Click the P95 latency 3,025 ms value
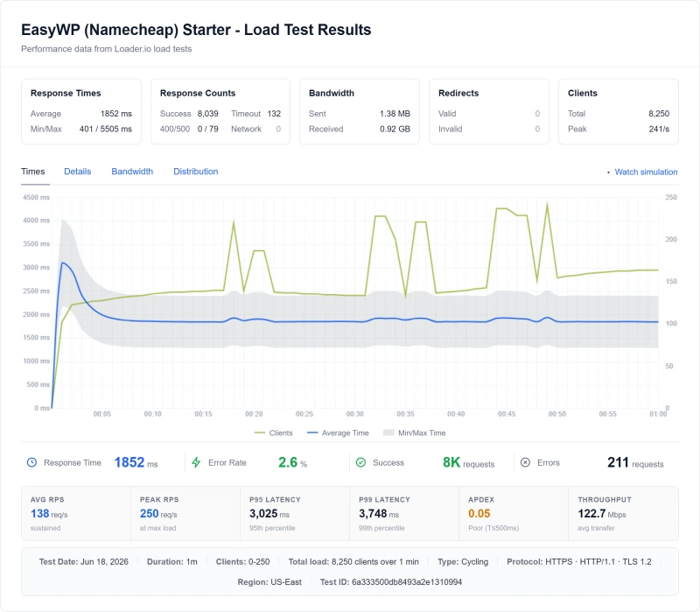 tap(269, 514)
